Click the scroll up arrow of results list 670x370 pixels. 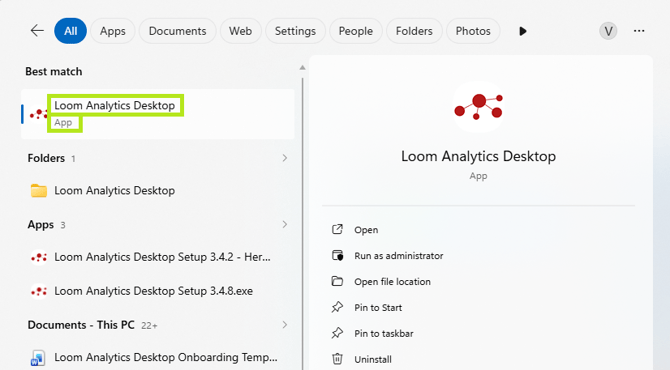(x=302, y=68)
